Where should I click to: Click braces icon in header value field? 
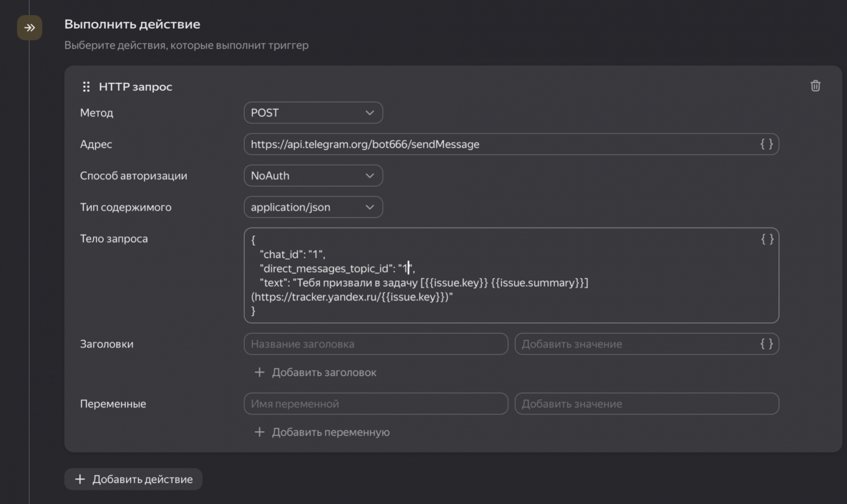point(766,343)
